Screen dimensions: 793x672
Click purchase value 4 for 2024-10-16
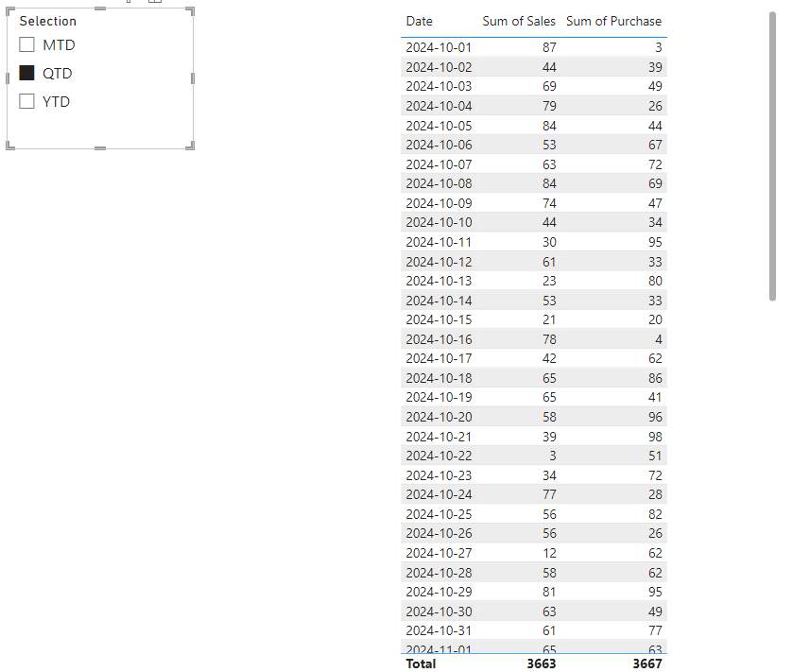659,339
